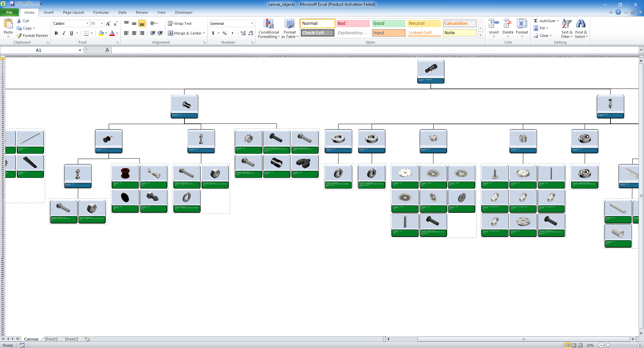Switch to Sheet2 worksheet

pos(51,339)
